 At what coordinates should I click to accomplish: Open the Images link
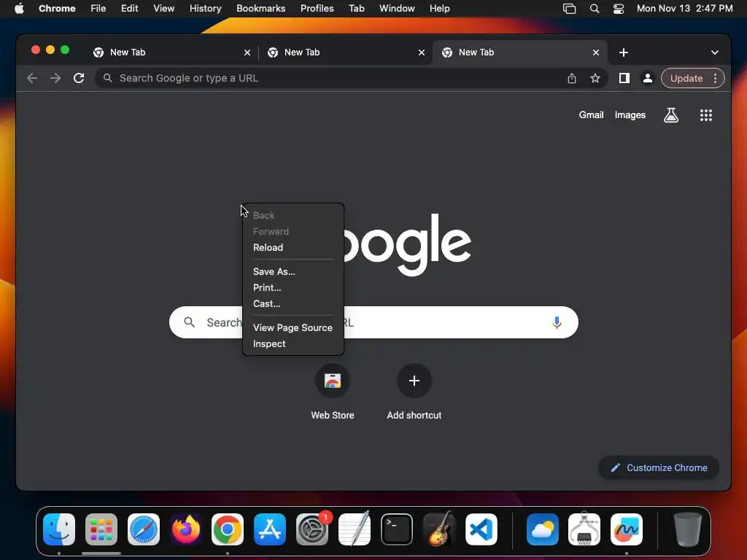tap(630, 114)
